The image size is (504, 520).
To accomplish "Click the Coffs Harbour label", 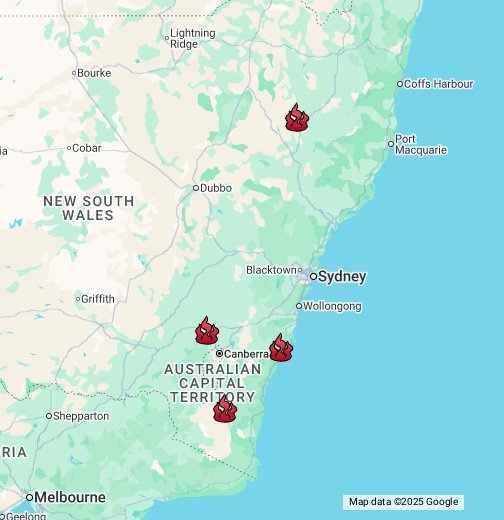I will coord(438,84).
